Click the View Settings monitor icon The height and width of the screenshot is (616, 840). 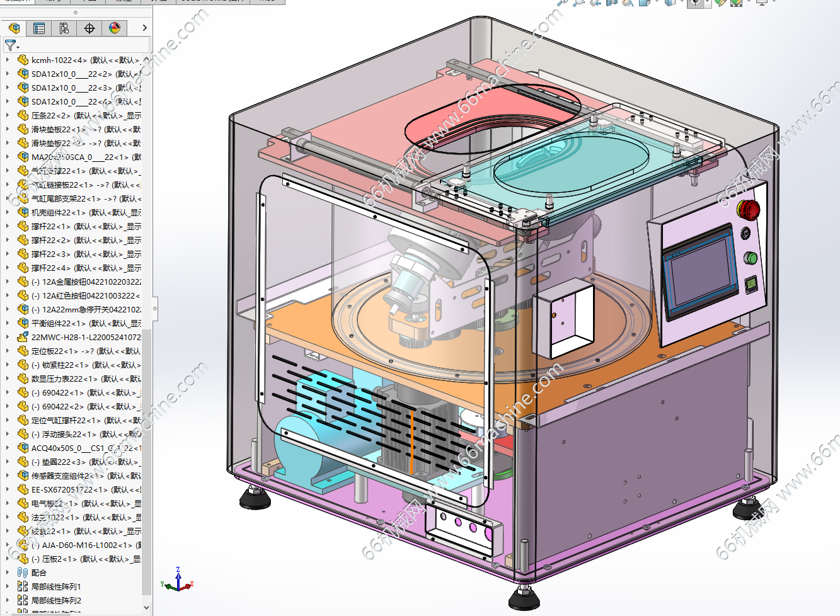pos(761,3)
